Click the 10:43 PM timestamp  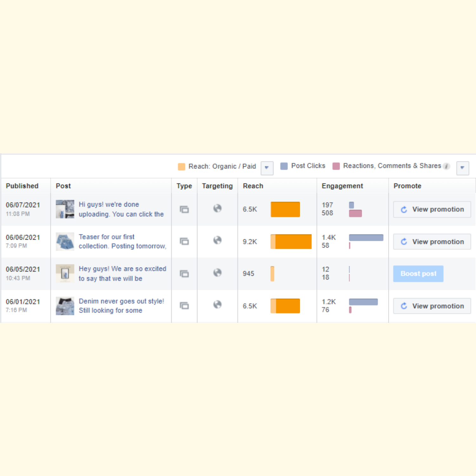[18, 278]
